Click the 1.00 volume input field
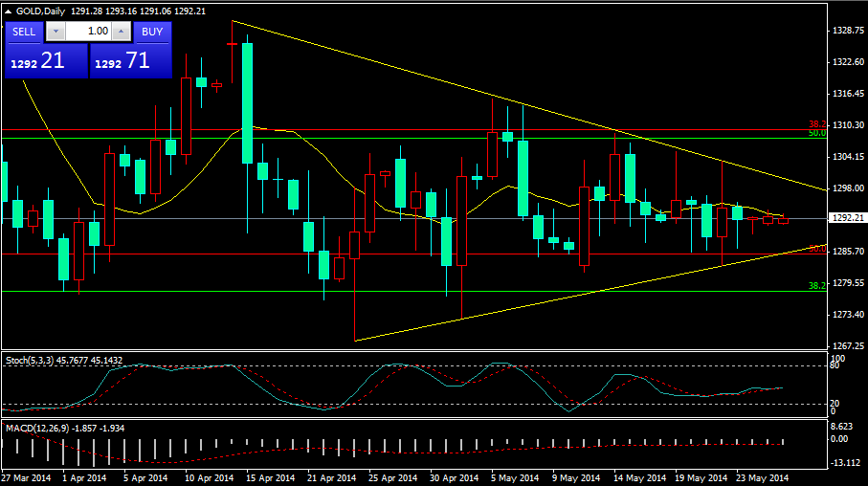Image resolution: width=868 pixels, height=486 pixels. (87, 32)
